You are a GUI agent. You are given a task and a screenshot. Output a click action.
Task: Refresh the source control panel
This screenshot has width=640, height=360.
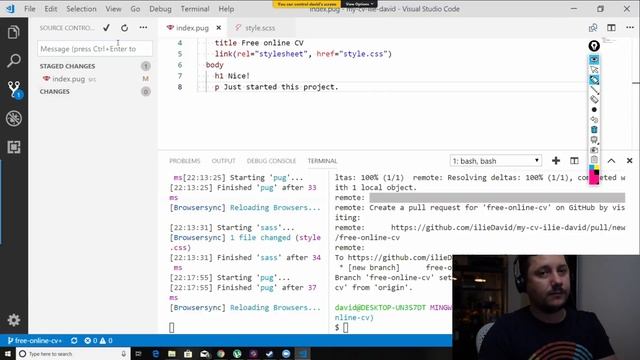[x=124, y=28]
